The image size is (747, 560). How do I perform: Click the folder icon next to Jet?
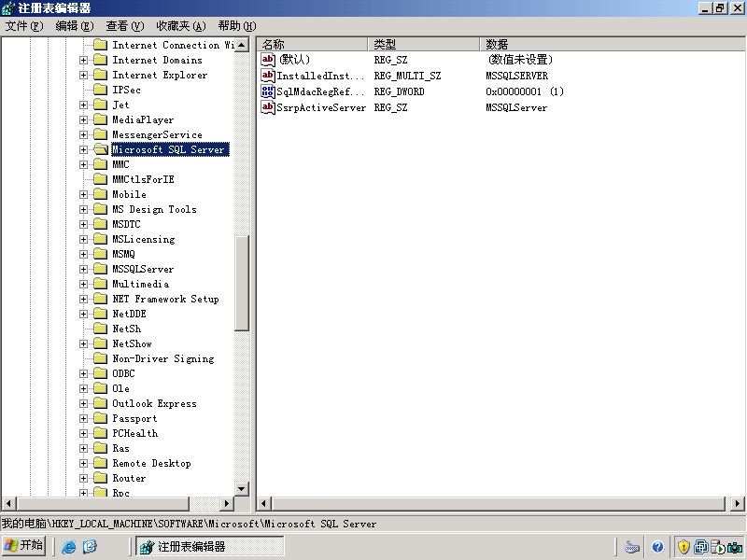coord(101,105)
